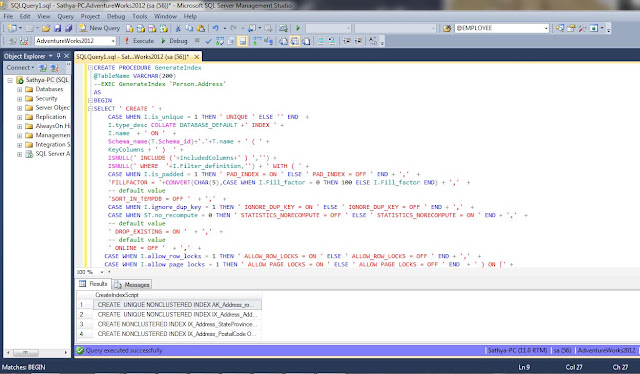The width and height of the screenshot is (640, 374).
Task: Collapse the CREATE PROCEDURE code block
Action: click(90, 68)
